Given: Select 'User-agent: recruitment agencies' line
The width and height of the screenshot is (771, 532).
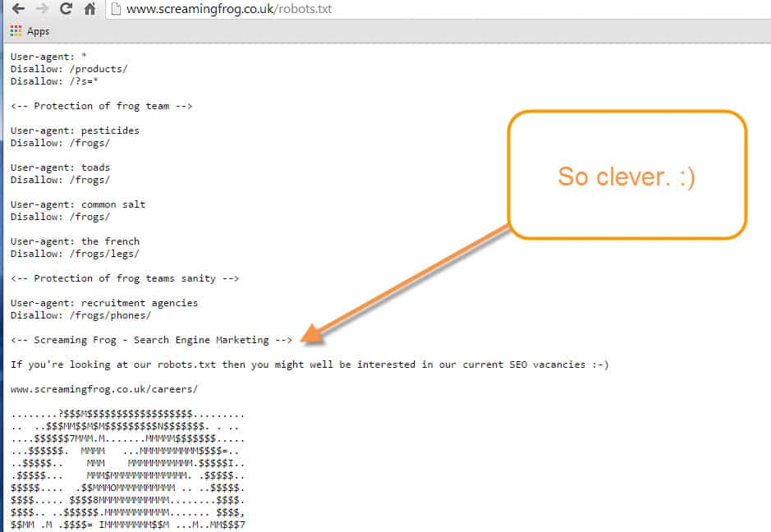Looking at the screenshot, I should pos(104,303).
